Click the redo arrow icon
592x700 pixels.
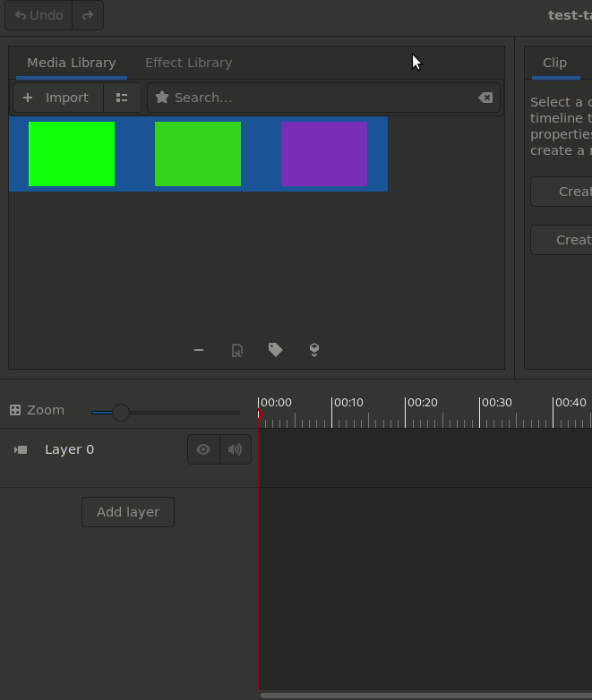tap(88, 15)
